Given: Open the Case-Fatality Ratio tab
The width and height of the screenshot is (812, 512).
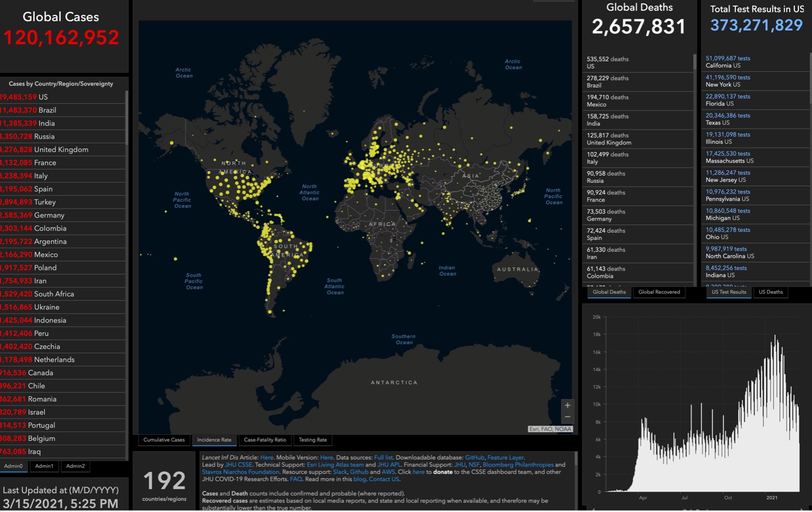Looking at the screenshot, I should pyautogui.click(x=265, y=440).
